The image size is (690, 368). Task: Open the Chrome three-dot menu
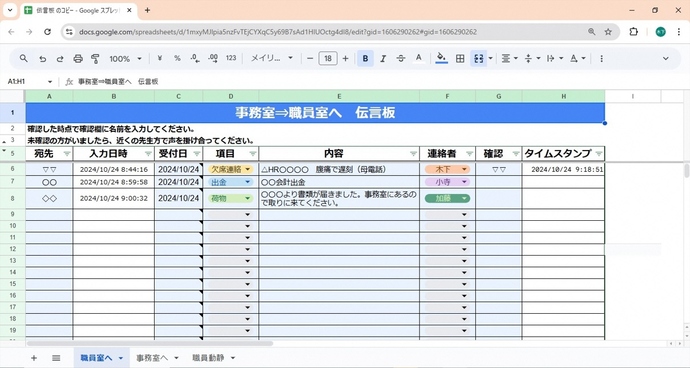(679, 32)
